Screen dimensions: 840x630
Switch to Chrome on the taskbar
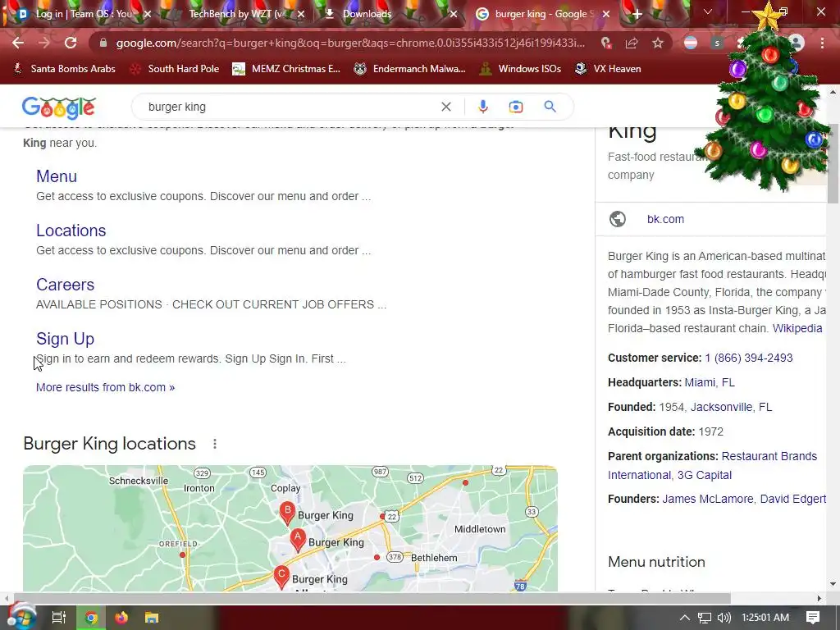click(91, 618)
